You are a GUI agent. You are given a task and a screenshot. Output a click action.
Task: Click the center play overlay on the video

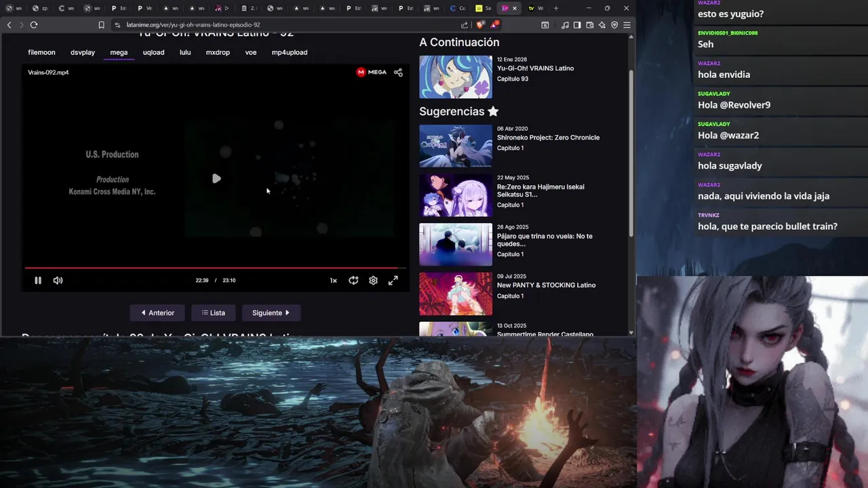(216, 179)
